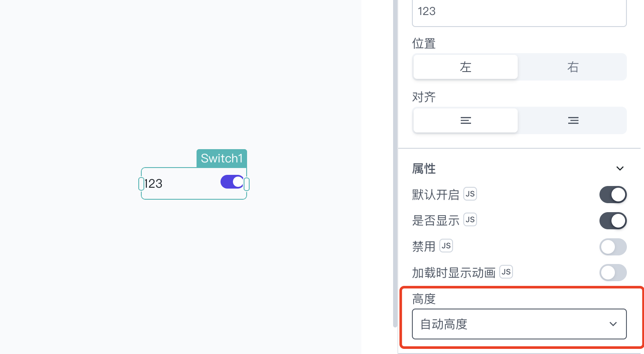Click JS button next to 禁用

[446, 246]
